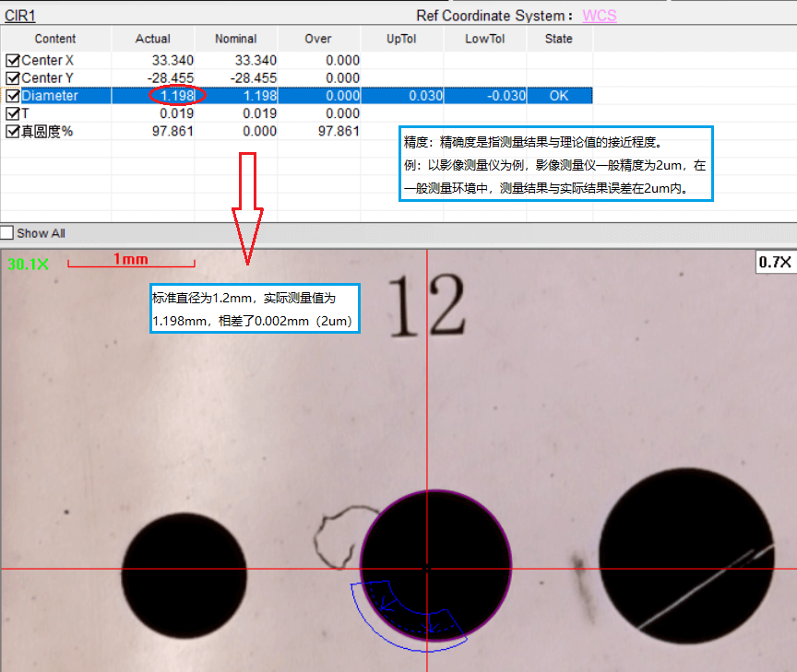The width and height of the screenshot is (797, 672).
Task: Click the Content column header
Action: pyautogui.click(x=55, y=39)
